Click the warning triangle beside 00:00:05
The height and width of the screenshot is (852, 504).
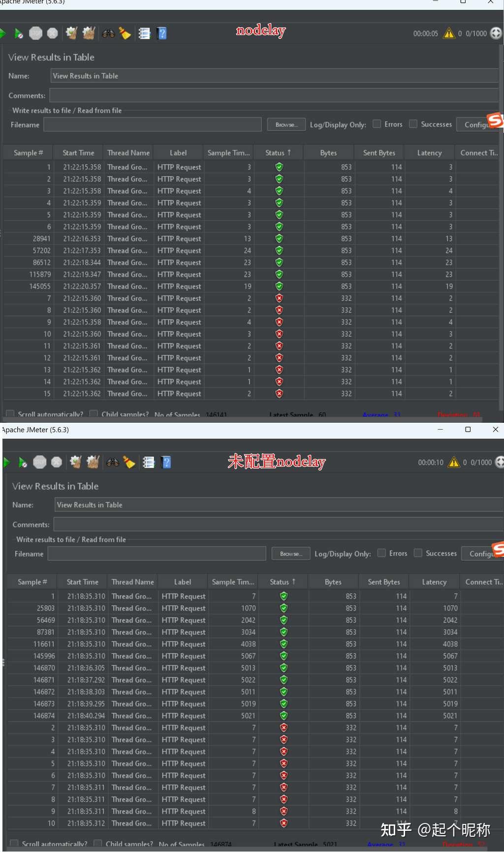point(449,33)
